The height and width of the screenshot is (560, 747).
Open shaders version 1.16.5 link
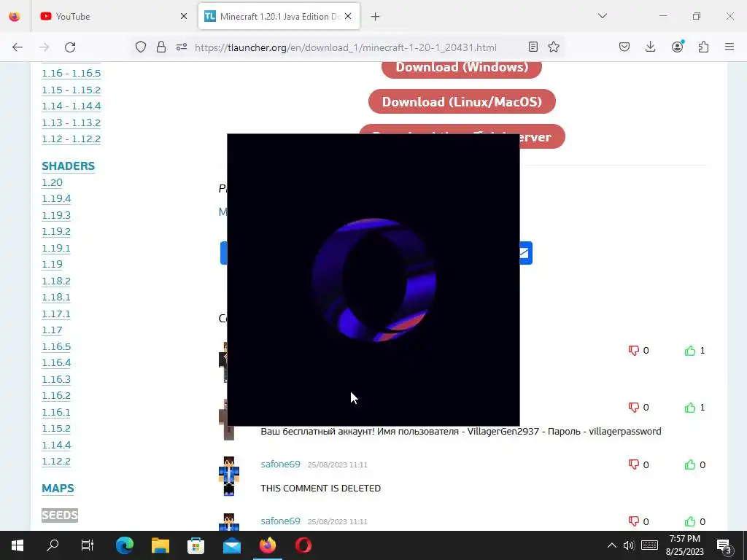click(x=56, y=346)
